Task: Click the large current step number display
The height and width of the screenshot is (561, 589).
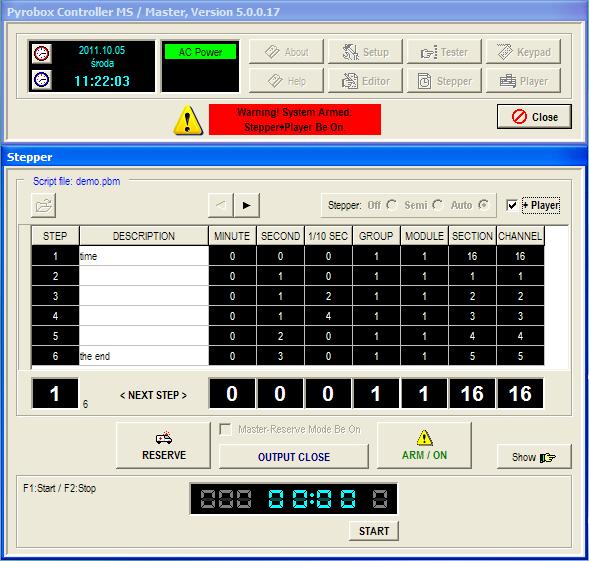Action: pos(55,393)
